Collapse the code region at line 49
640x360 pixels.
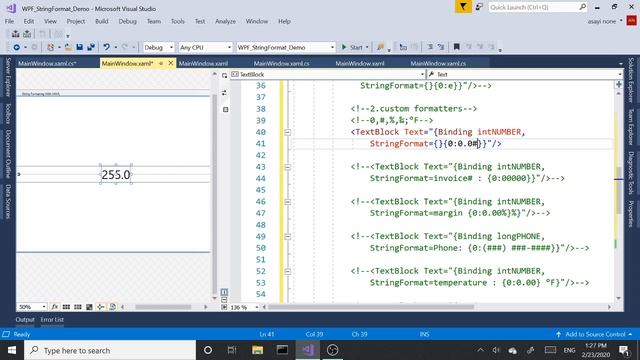(287, 236)
